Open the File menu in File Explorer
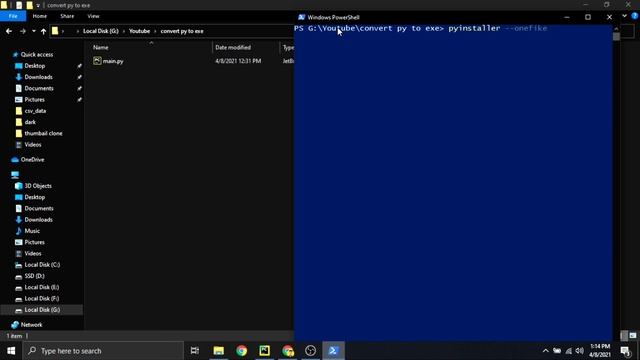This screenshot has width=640, height=360. 13,16
